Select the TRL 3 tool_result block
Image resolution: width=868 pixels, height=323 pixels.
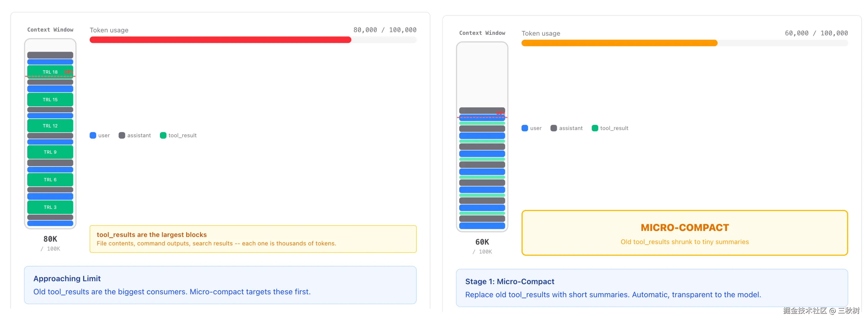(50, 207)
